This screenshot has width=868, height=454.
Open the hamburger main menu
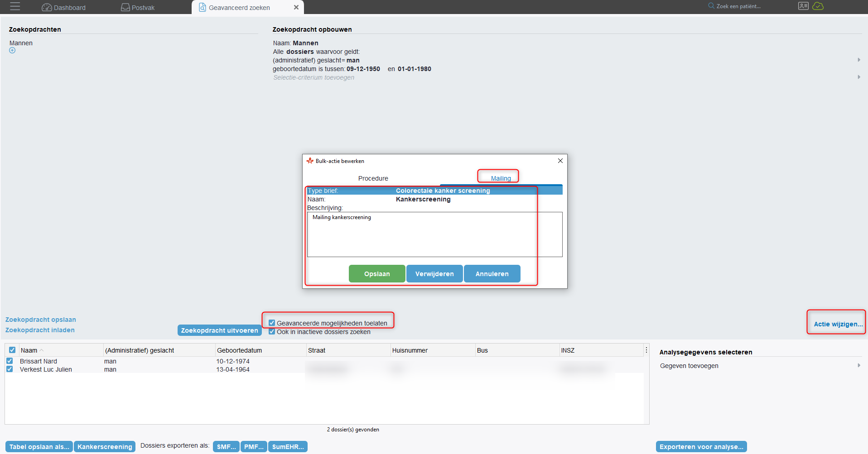(x=15, y=7)
